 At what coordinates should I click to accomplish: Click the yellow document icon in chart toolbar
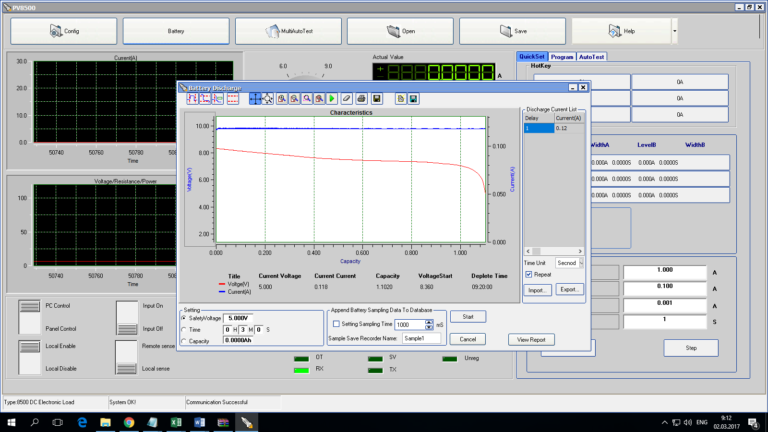pyautogui.click(x=401, y=99)
